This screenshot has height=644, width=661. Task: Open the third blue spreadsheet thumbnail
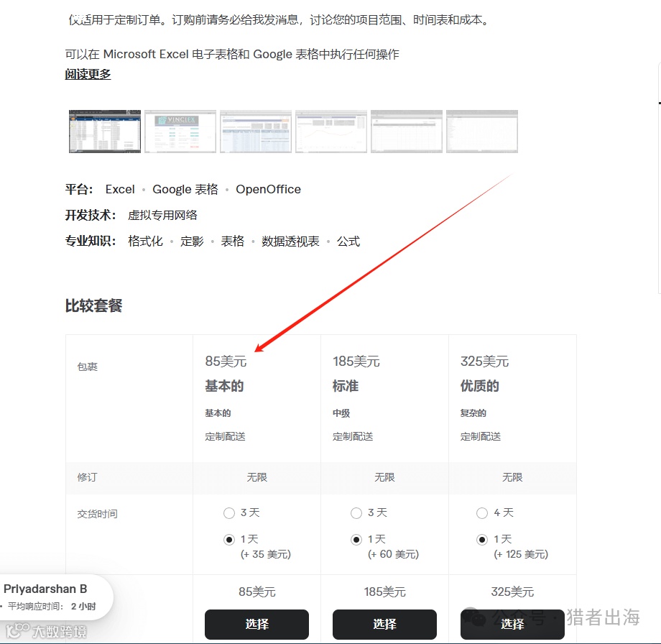[255, 132]
